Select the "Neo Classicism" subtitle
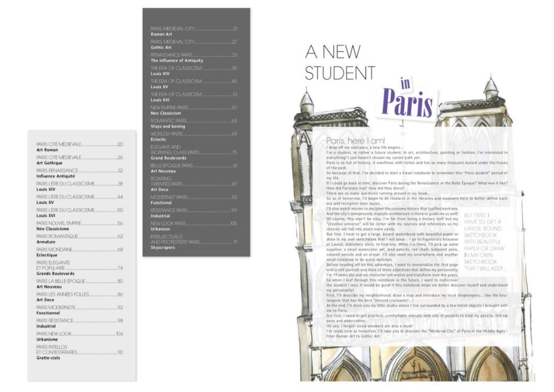 (x=166, y=113)
